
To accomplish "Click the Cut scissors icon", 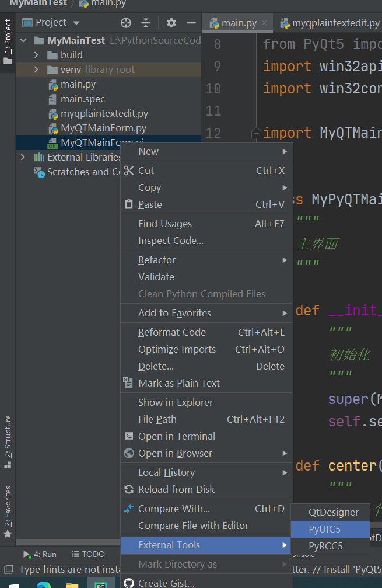I will [128, 171].
